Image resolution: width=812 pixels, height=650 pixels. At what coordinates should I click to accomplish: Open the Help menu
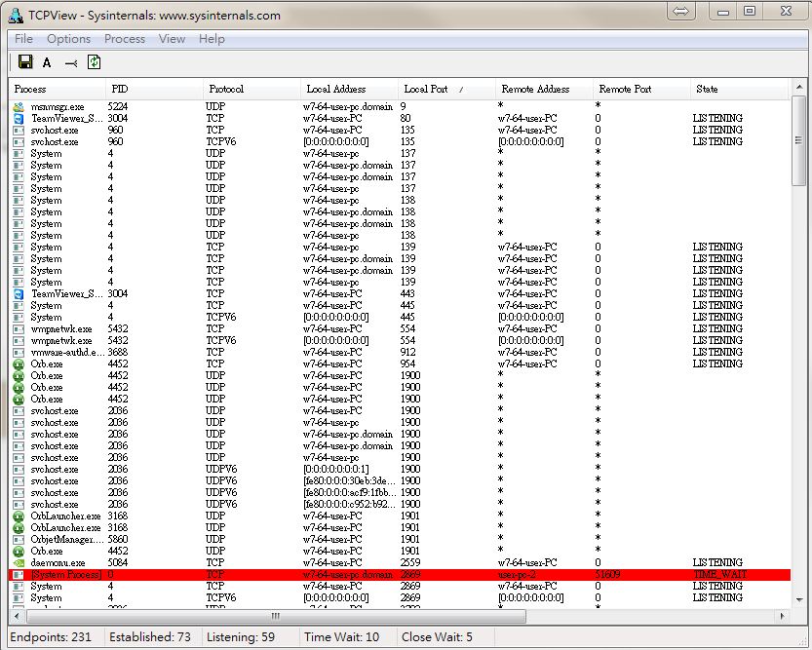point(212,39)
